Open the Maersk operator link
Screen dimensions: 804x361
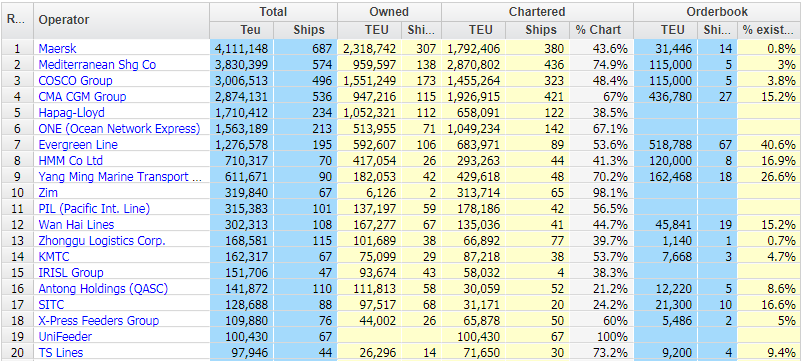coord(57,49)
